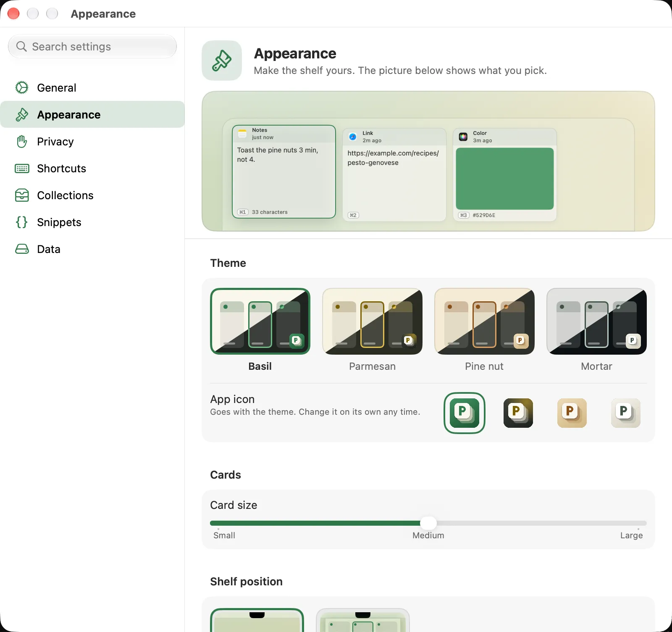Click the Snippets curly braces icon
672x632 pixels.
[22, 222]
